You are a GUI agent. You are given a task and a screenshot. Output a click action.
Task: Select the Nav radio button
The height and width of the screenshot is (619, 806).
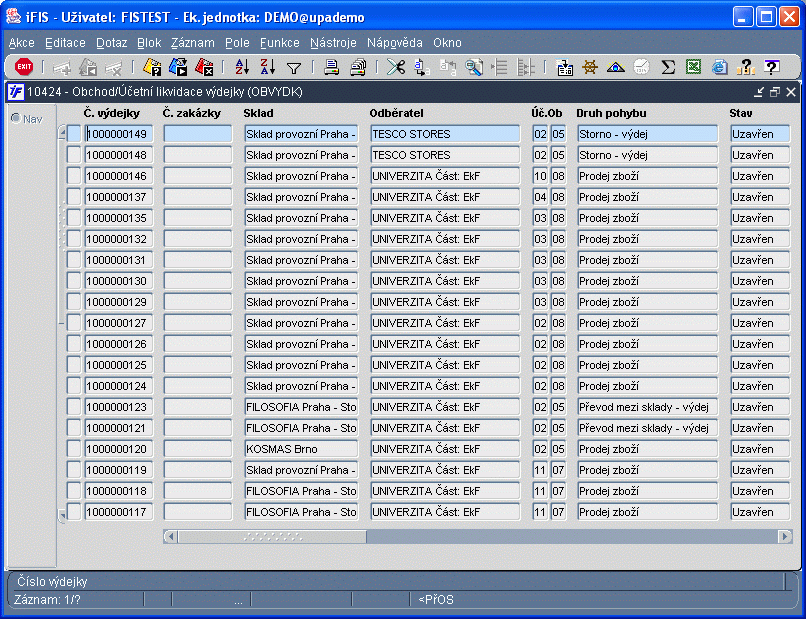coord(16,118)
